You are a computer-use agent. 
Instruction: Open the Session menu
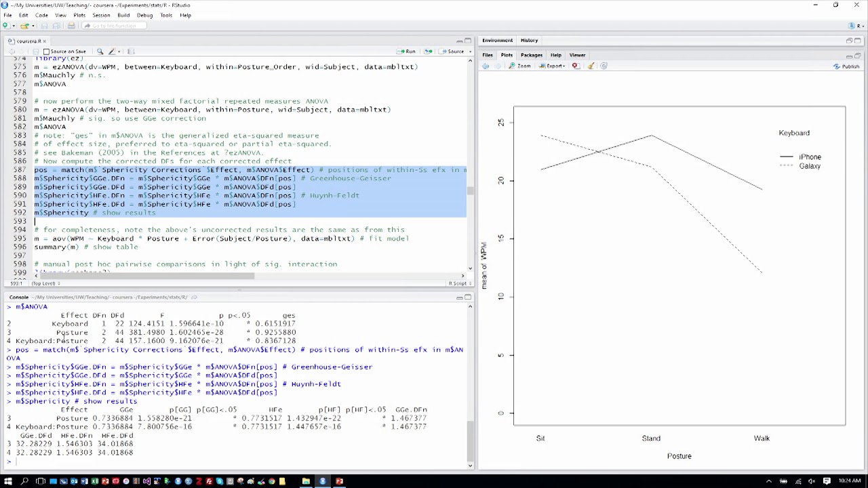point(101,15)
